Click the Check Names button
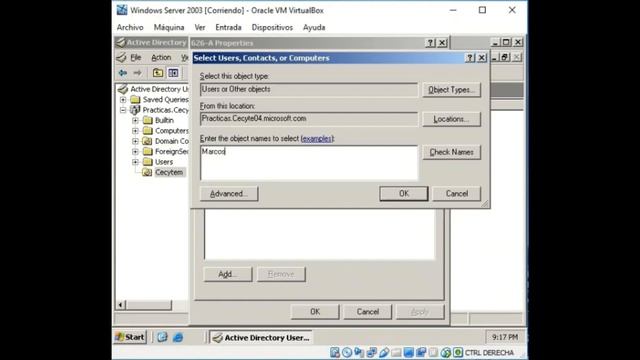 coord(451,152)
